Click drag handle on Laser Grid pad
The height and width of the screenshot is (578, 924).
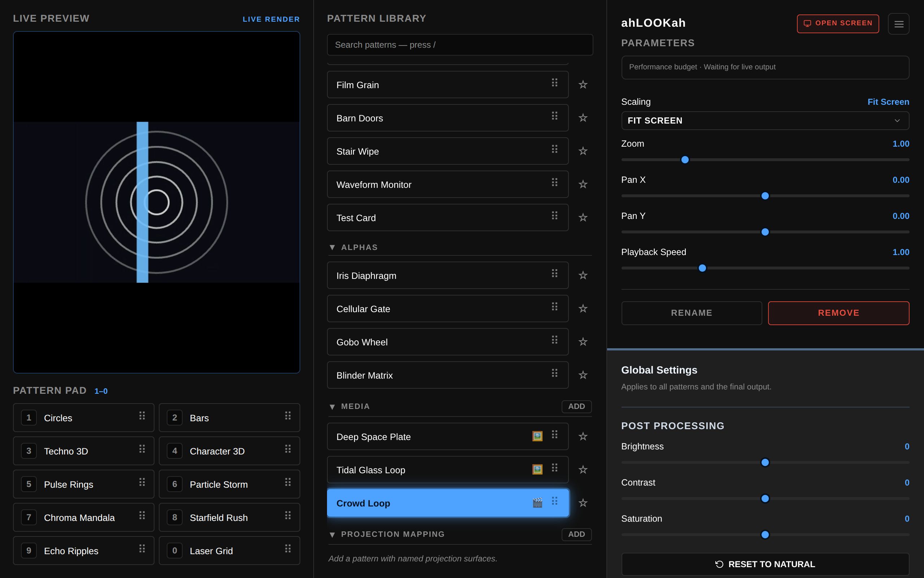[288, 549]
